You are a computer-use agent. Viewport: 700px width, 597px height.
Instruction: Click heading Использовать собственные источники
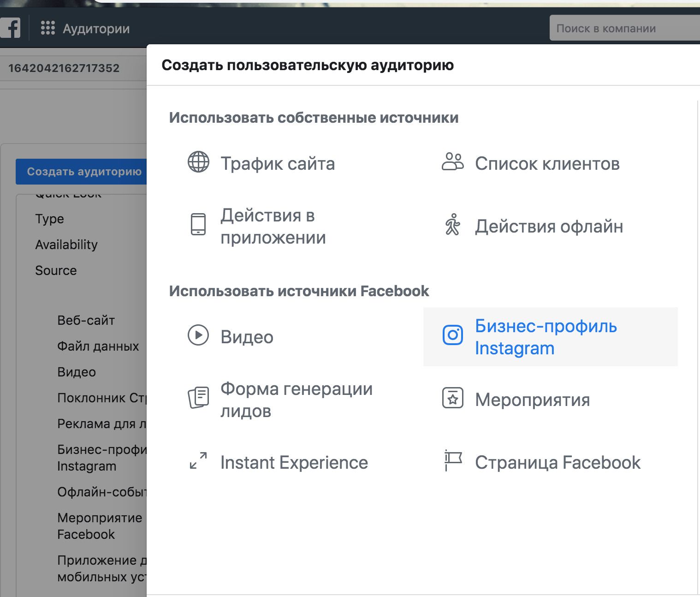pyautogui.click(x=314, y=118)
